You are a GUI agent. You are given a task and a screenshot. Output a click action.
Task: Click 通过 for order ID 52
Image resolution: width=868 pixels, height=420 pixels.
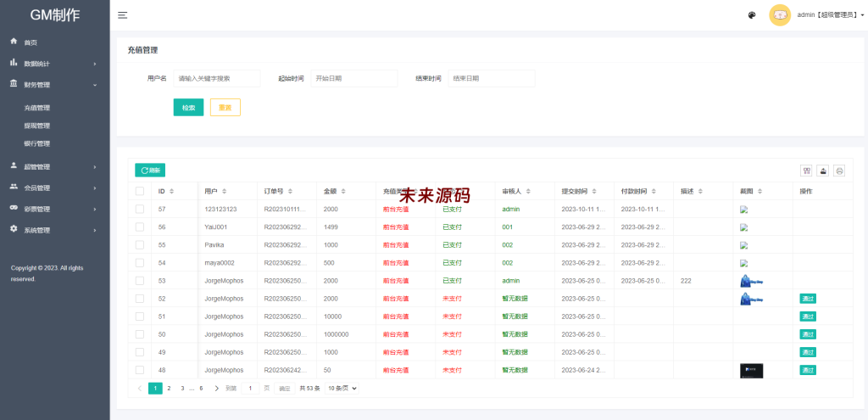click(x=808, y=299)
